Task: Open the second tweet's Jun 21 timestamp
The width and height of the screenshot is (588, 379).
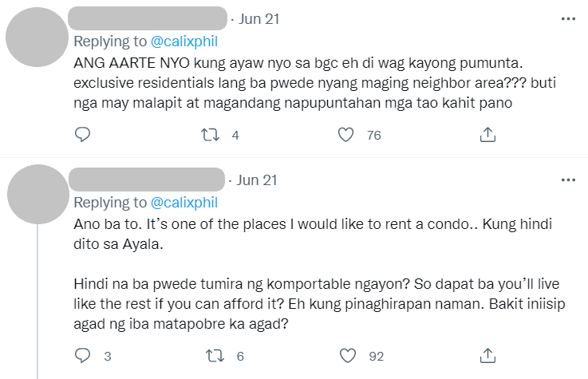Action: (x=257, y=180)
